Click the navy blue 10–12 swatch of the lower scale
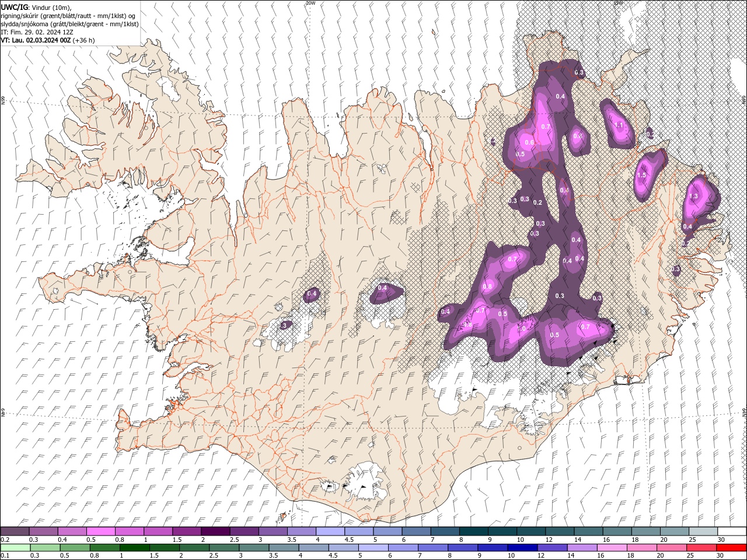Screen dimensions: 747x560 [x=522, y=548]
